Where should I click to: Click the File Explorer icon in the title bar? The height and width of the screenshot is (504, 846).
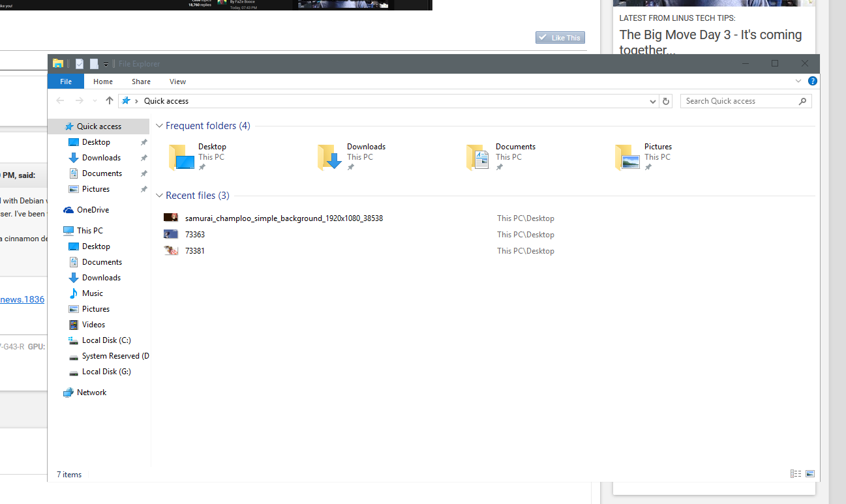58,63
